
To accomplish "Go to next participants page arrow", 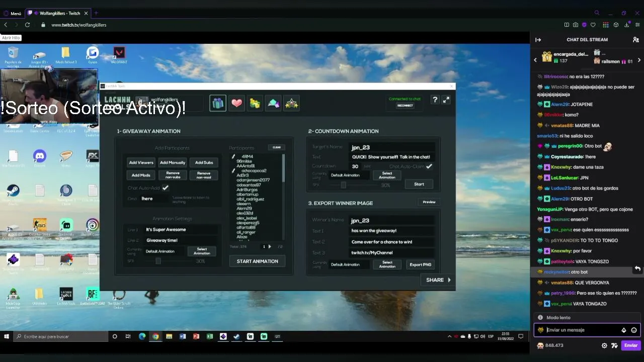I will click(270, 246).
